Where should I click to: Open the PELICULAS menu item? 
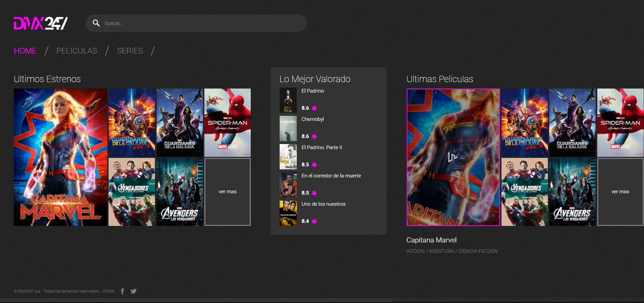tap(77, 51)
